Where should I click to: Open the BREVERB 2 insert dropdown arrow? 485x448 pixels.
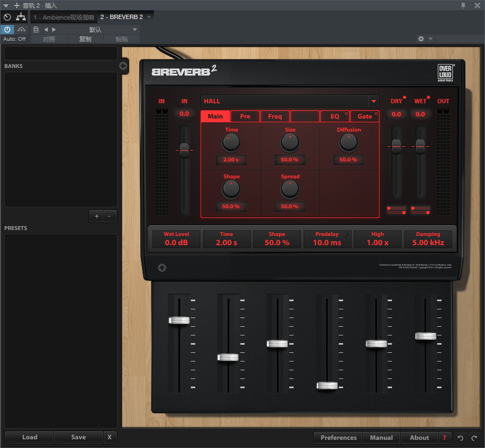(x=149, y=17)
